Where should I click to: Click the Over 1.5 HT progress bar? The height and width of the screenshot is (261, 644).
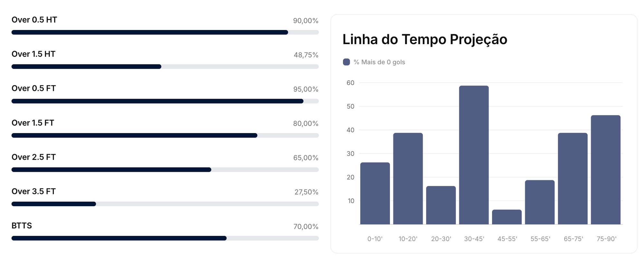click(x=165, y=67)
